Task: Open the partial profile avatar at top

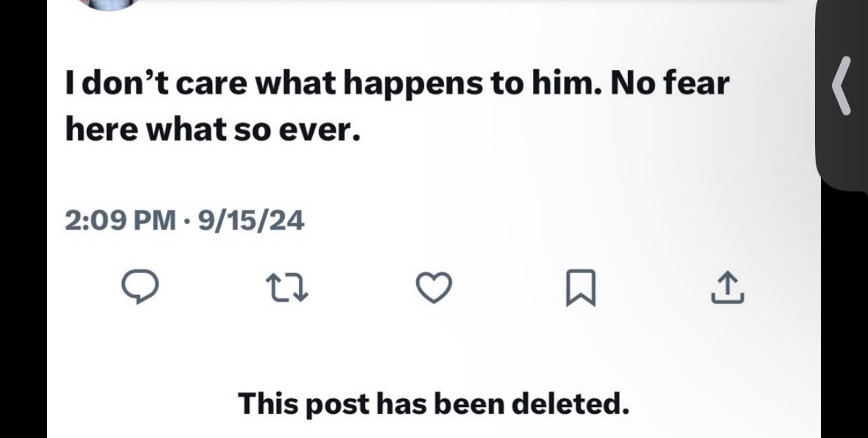Action: 109,4
